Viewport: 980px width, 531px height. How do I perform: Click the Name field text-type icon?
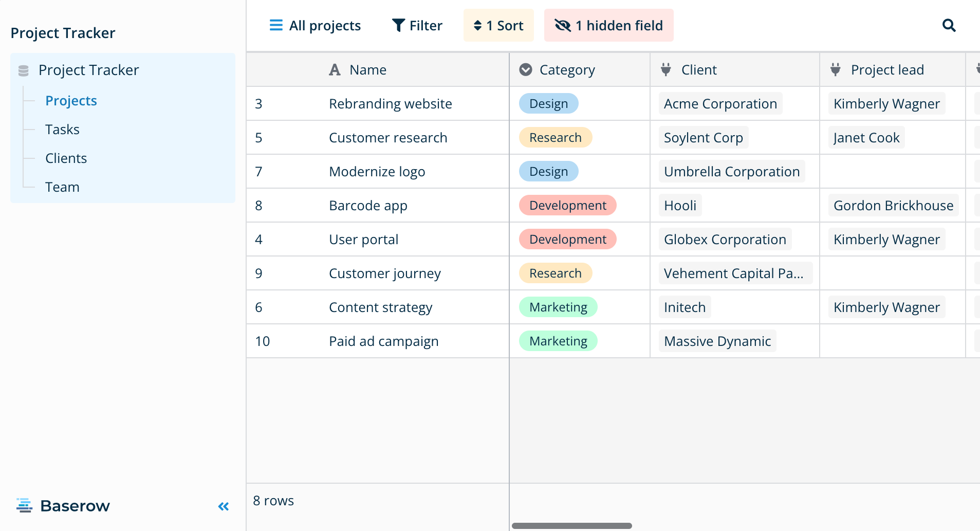335,70
